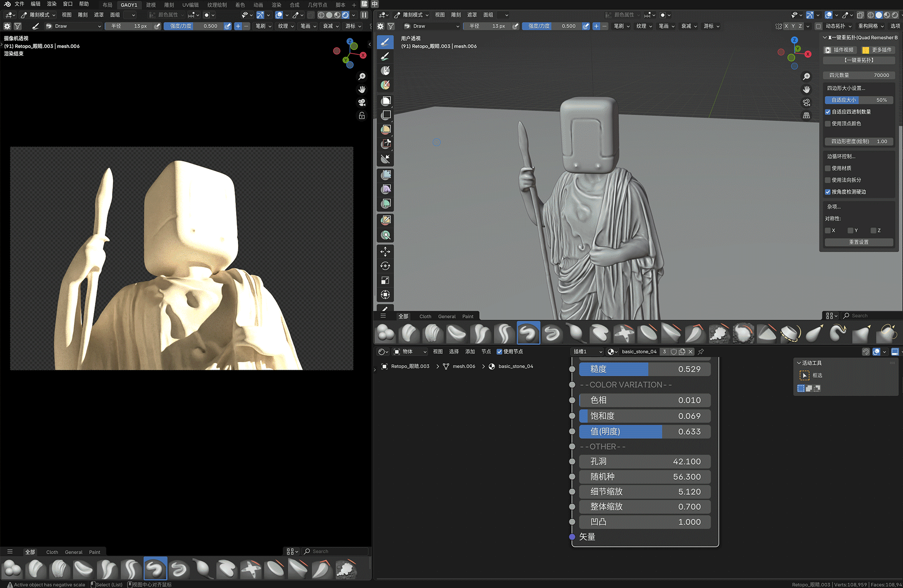Open the 文件 menu
The height and width of the screenshot is (588, 903).
pyautogui.click(x=19, y=4)
